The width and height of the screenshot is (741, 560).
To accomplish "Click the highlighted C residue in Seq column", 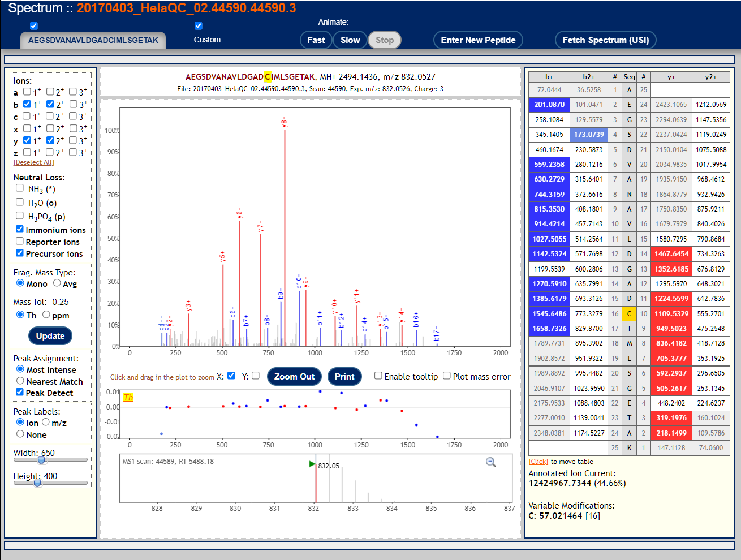I will (629, 313).
